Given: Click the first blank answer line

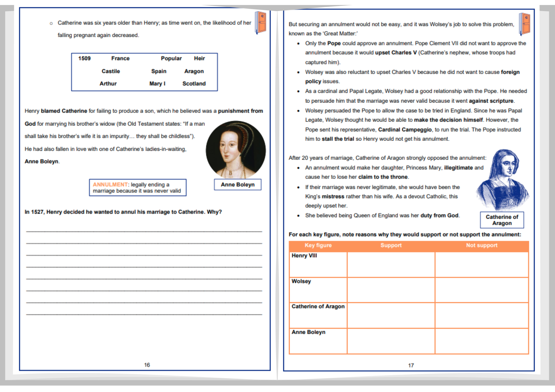Looking at the screenshot, I should tap(144, 231).
